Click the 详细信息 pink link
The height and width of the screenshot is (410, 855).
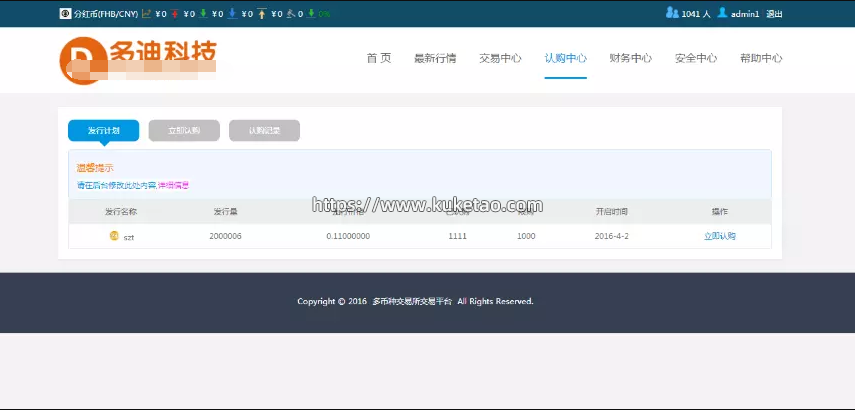173,185
